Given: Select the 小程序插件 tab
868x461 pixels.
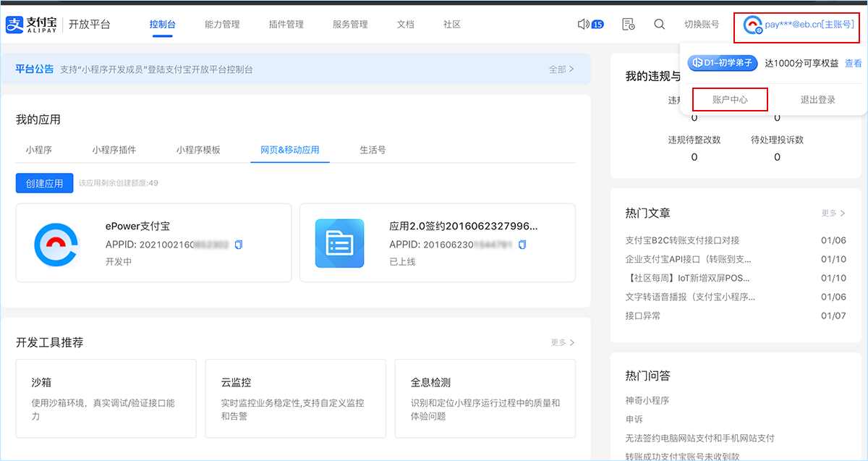Looking at the screenshot, I should [114, 150].
